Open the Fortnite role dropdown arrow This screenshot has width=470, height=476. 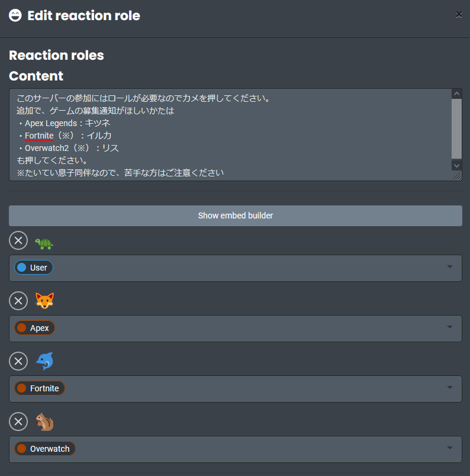(450, 388)
